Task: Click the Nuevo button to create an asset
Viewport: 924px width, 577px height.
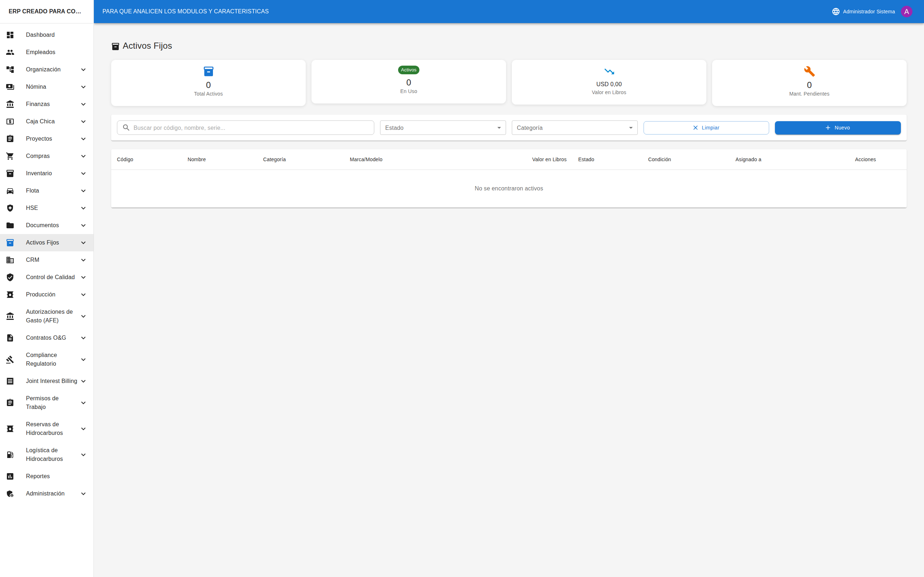Action: [x=838, y=127]
